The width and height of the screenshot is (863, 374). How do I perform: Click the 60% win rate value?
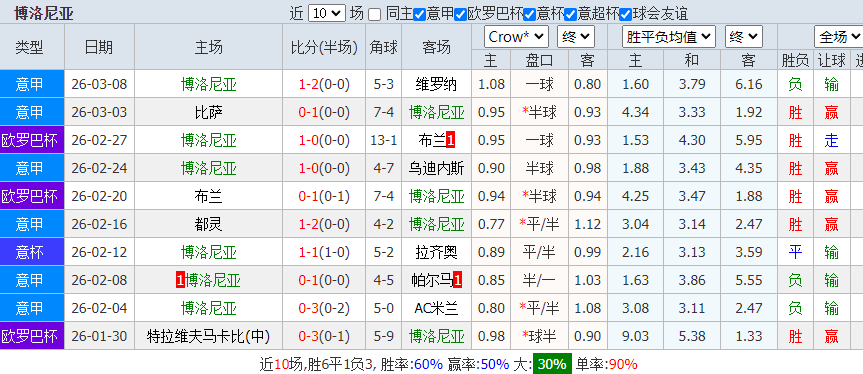pyautogui.click(x=428, y=364)
